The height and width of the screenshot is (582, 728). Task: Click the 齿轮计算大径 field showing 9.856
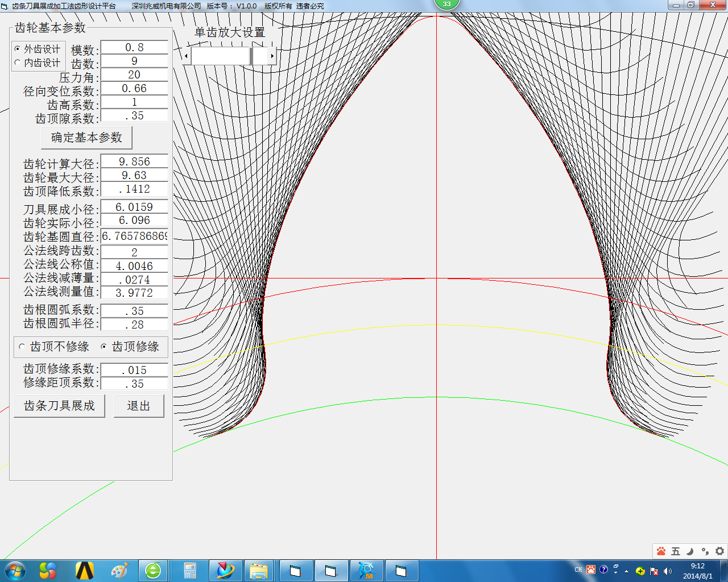[x=134, y=161]
